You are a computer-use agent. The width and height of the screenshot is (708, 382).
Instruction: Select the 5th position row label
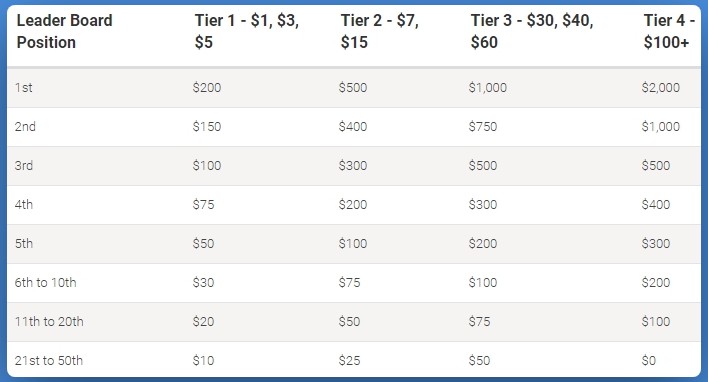coord(24,244)
